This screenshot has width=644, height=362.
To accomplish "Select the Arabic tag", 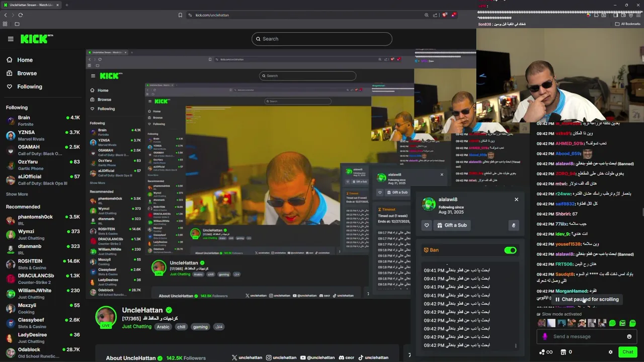I will (x=163, y=327).
